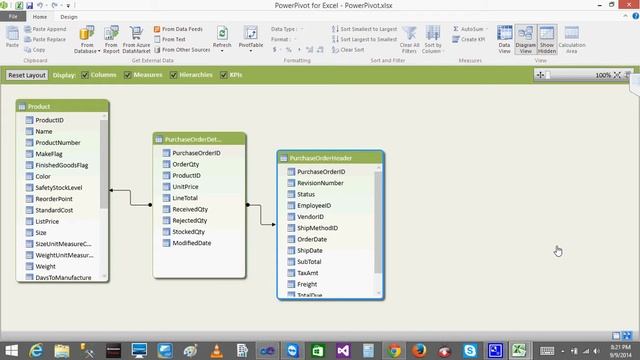Open the File menu tab
This screenshot has width=640, height=360.
13,17
